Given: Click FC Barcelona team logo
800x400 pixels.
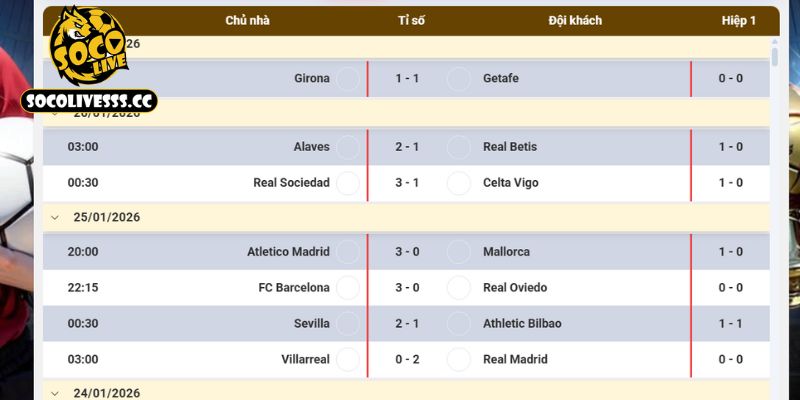Looking at the screenshot, I should pos(348,288).
